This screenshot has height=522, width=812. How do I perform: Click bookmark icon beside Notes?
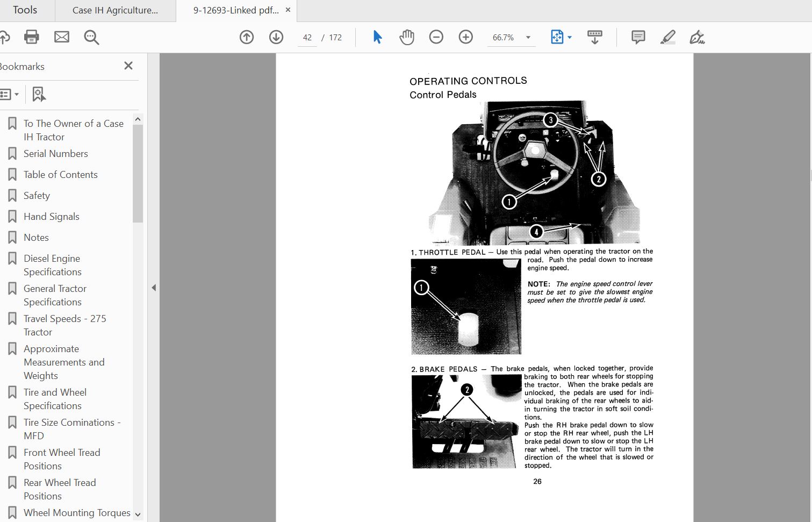[12, 238]
